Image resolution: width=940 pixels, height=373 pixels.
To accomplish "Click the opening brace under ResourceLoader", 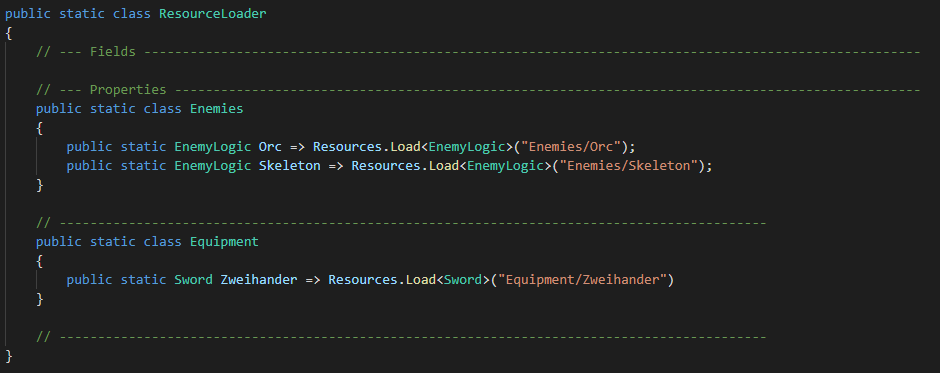I will pyautogui.click(x=8, y=33).
